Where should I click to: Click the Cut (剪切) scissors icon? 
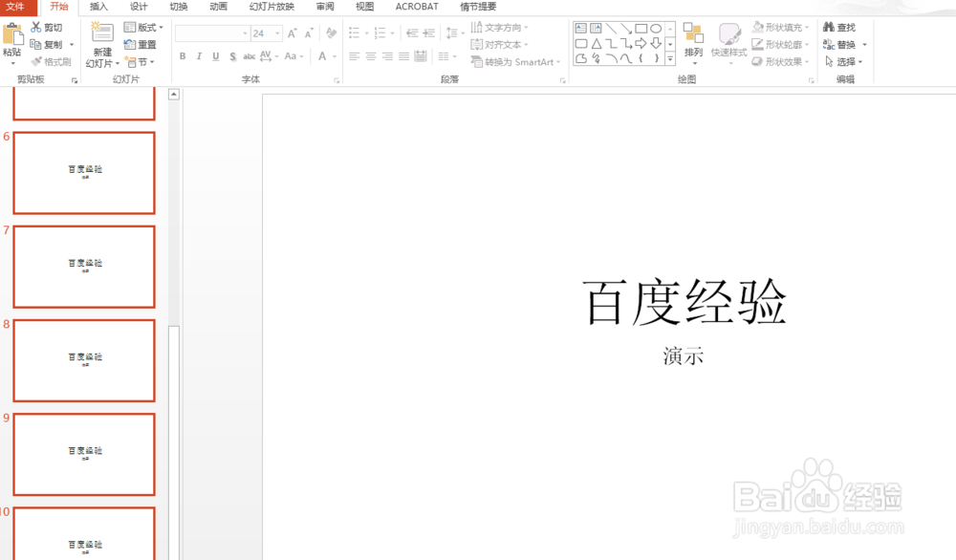click(36, 28)
